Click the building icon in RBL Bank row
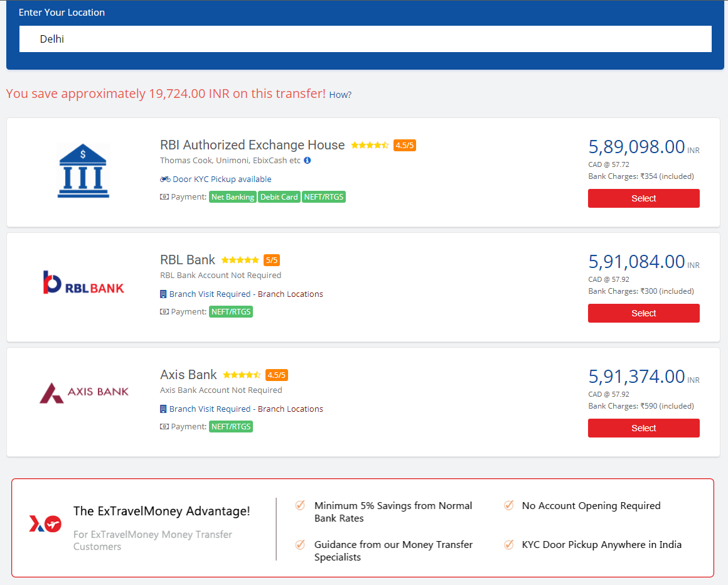 [x=163, y=294]
